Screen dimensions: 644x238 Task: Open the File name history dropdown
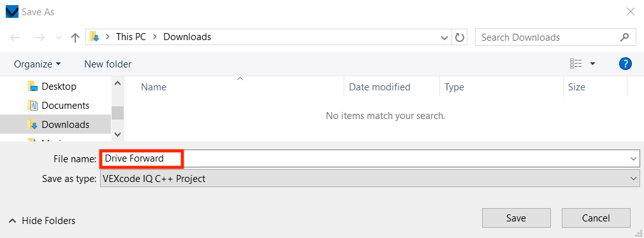click(632, 158)
